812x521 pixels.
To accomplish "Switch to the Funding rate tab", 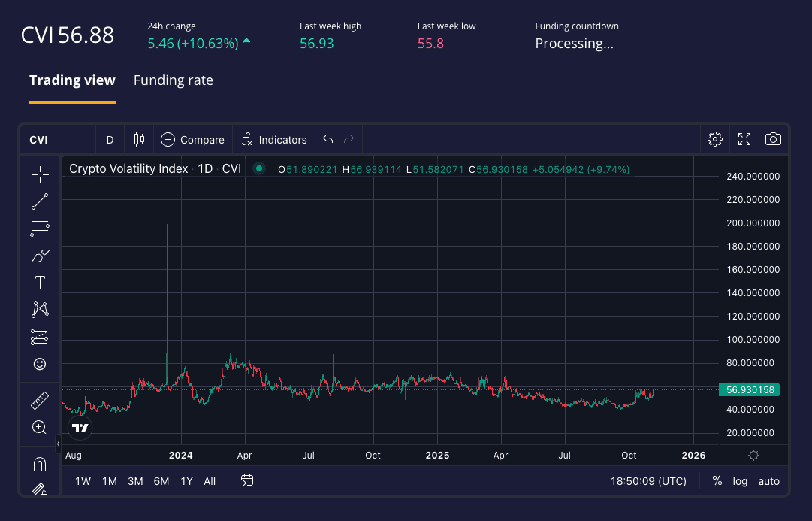I will click(173, 80).
